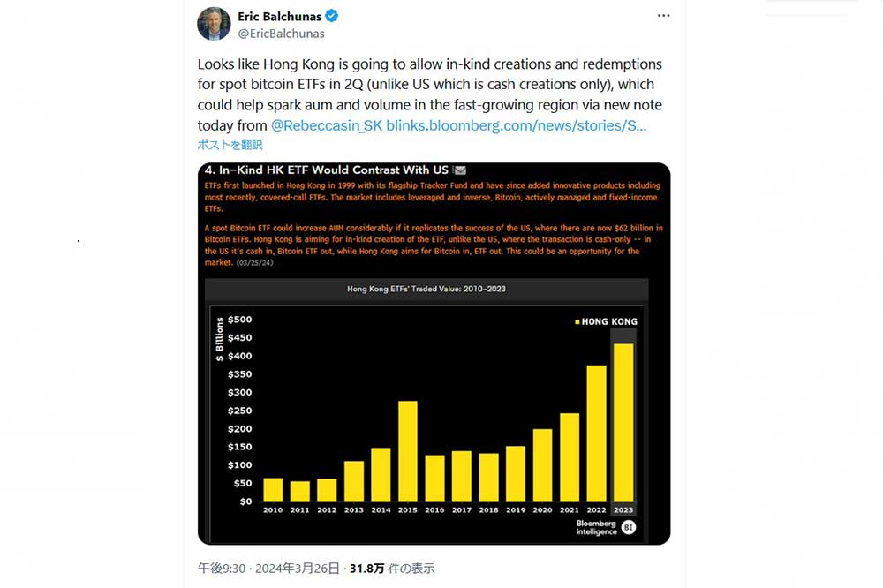Click the 2015 bar in the chart
This screenshot has width=883, height=588.
(408, 451)
